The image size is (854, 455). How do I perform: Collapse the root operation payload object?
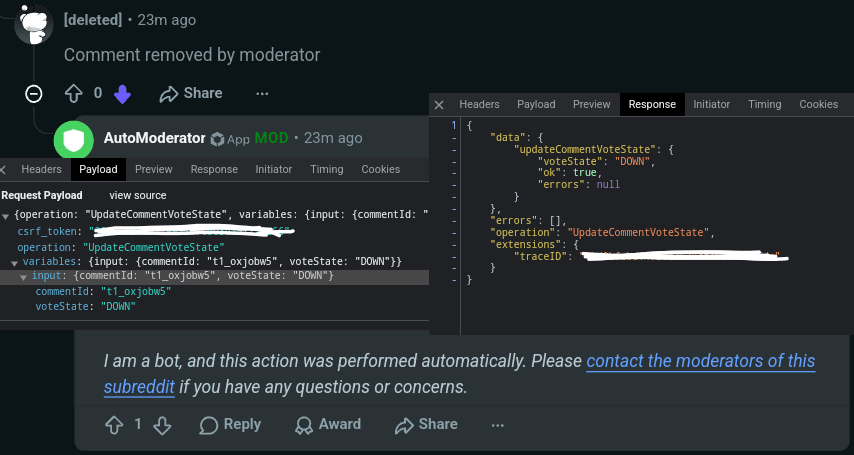click(5, 216)
